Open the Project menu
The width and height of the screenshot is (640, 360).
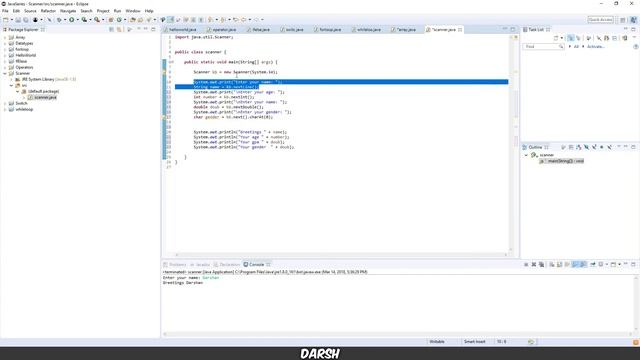[x=103, y=11]
